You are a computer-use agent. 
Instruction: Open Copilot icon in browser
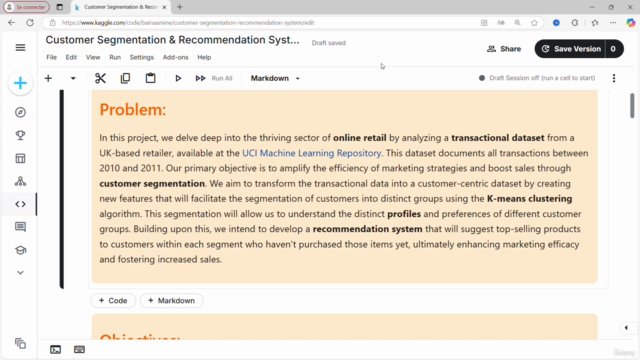point(631,23)
